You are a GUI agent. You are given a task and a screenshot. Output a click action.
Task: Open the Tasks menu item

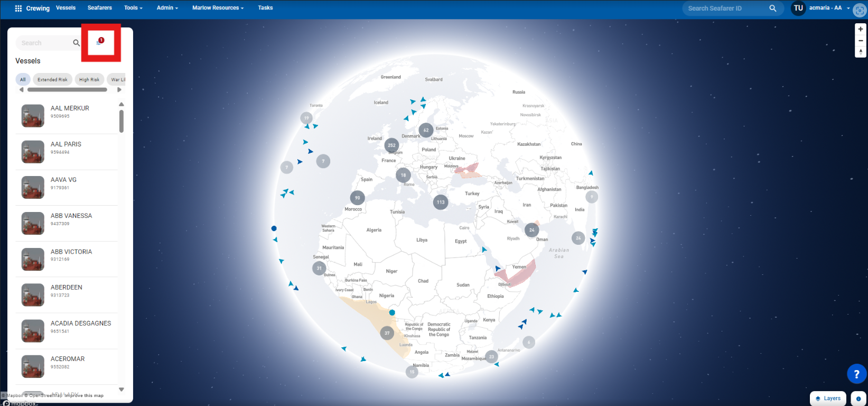(265, 8)
